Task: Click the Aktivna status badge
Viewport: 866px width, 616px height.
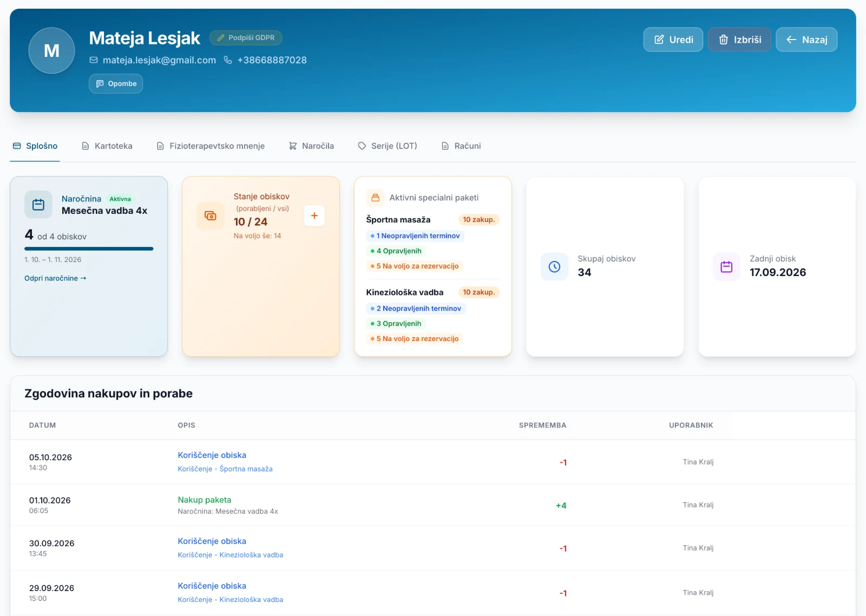Action: [120, 199]
